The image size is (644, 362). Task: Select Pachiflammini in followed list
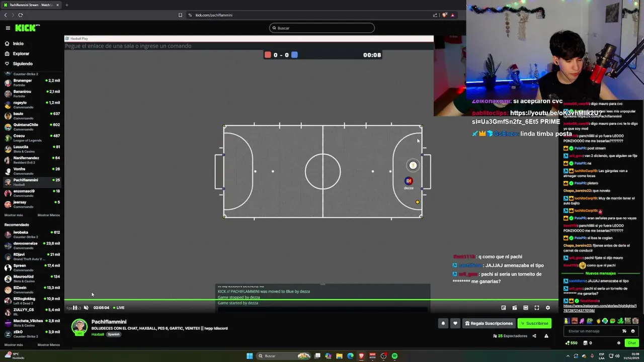[31, 182]
